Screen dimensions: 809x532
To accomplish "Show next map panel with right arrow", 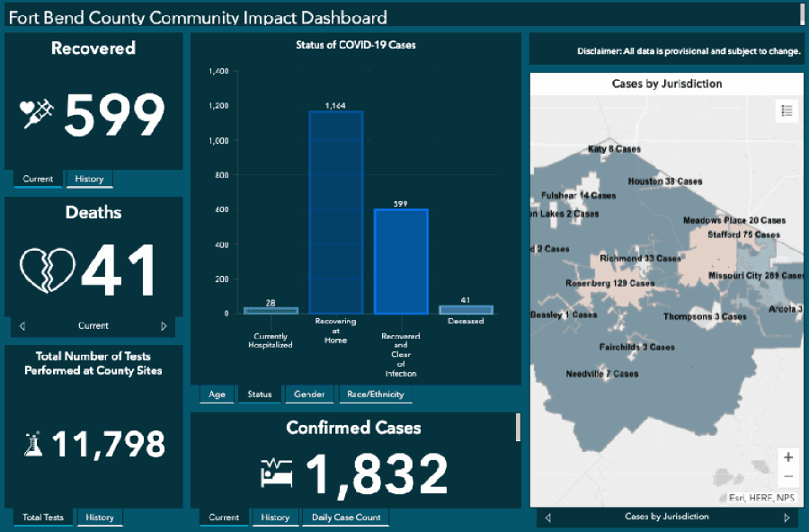I will [x=787, y=518].
